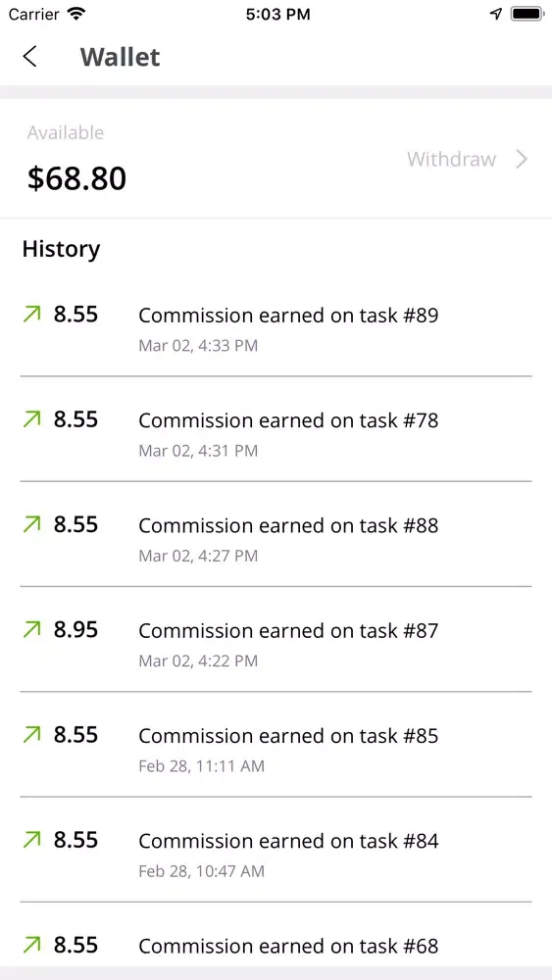Click the green arrow for task #87
Screen dimensions: 552x980
click(31, 629)
